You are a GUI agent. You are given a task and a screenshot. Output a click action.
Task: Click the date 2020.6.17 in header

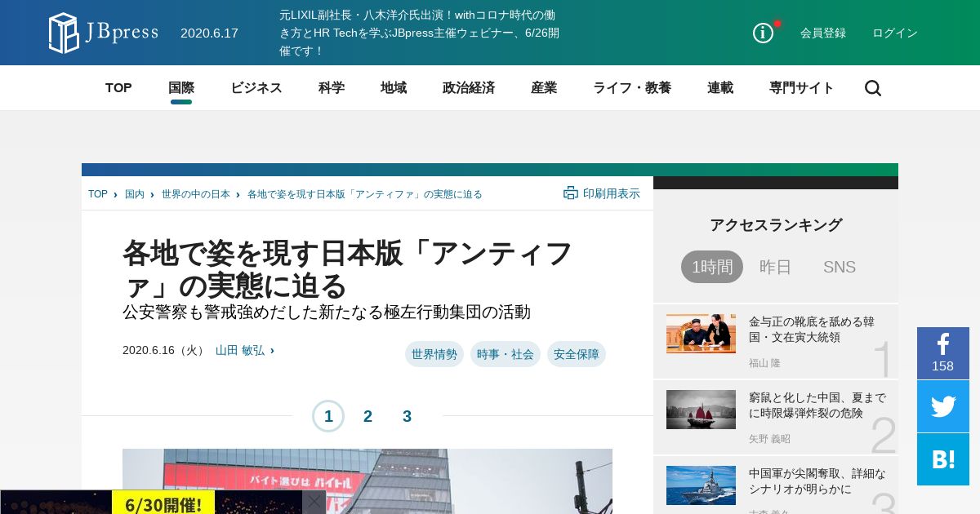(209, 33)
